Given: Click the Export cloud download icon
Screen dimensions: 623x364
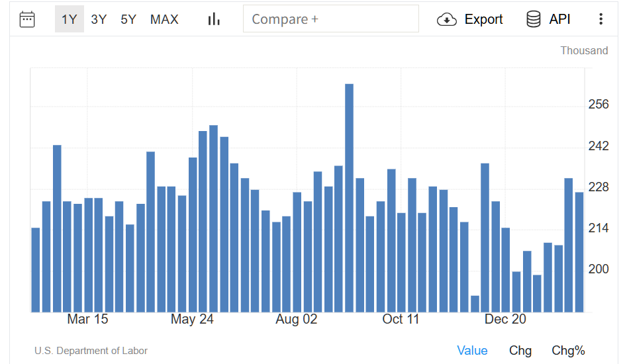Looking at the screenshot, I should pyautogui.click(x=447, y=19).
